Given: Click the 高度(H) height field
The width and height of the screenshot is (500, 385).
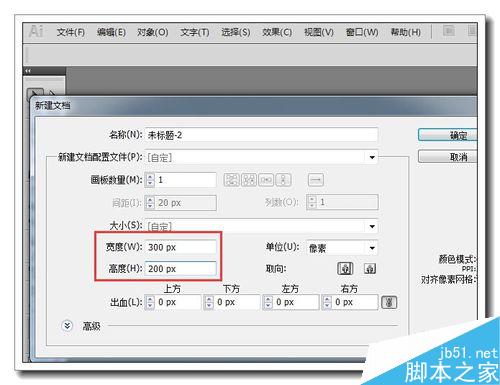Looking at the screenshot, I should click(180, 269).
